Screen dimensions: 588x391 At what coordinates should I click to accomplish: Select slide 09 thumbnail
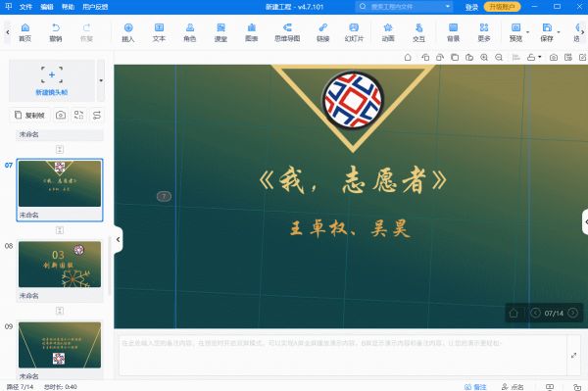(x=60, y=345)
